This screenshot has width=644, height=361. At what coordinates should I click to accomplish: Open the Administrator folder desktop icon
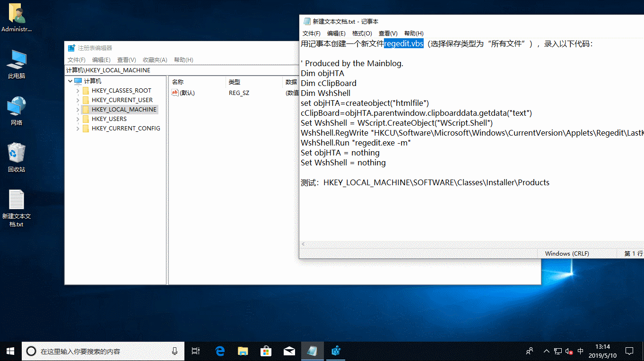17,18
